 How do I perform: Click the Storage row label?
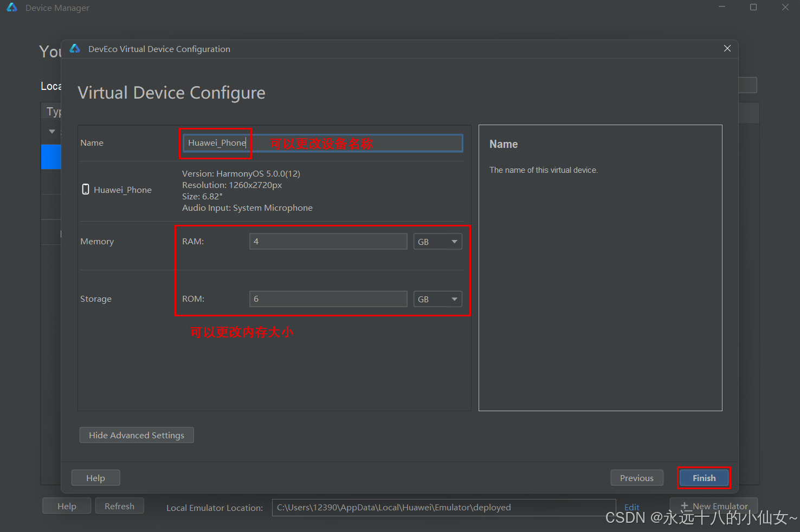tap(96, 299)
